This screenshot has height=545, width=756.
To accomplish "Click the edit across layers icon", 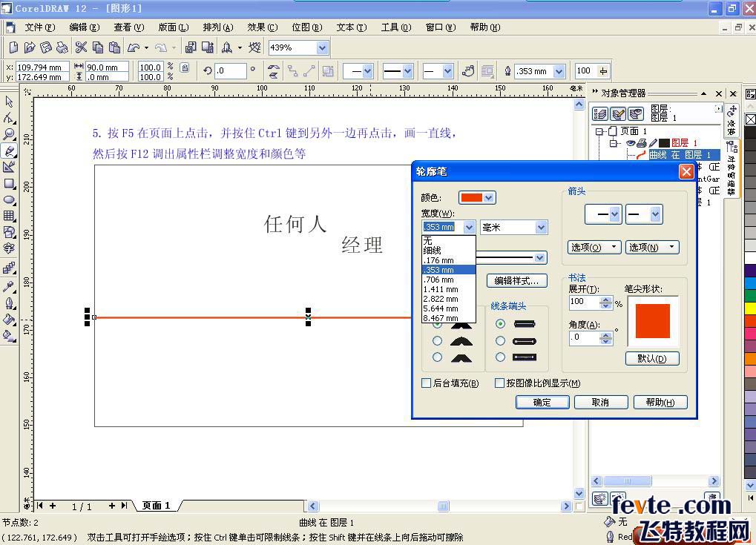I will [618, 113].
